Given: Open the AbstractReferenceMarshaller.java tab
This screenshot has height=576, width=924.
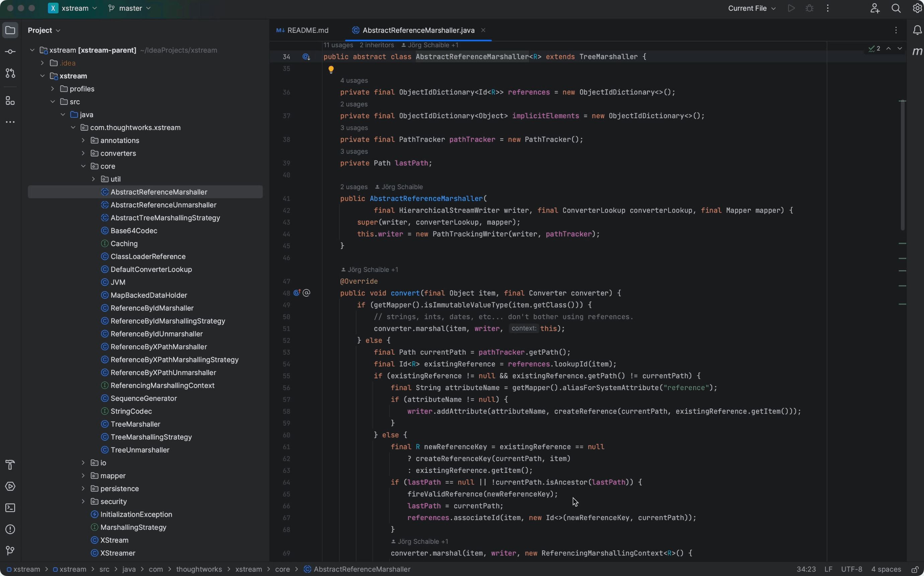Looking at the screenshot, I should tap(418, 30).
